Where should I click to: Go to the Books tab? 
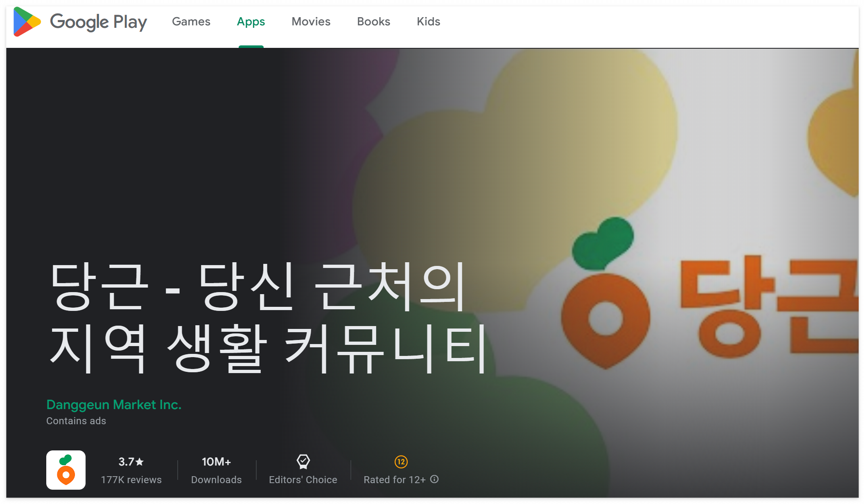pos(373,22)
